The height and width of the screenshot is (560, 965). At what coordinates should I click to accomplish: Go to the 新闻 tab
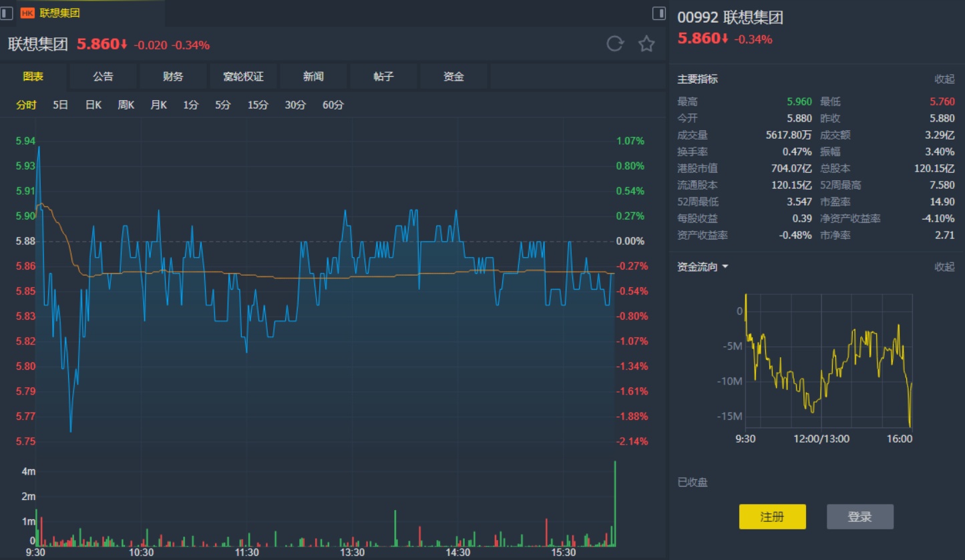click(x=313, y=77)
